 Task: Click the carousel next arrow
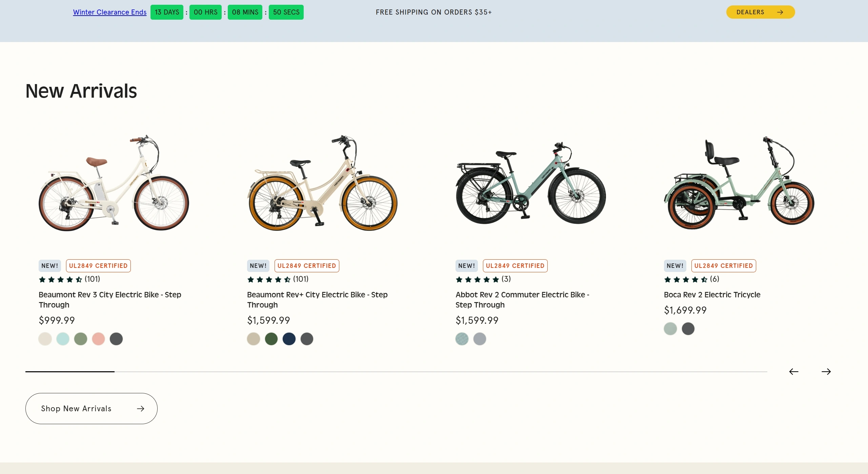click(826, 372)
